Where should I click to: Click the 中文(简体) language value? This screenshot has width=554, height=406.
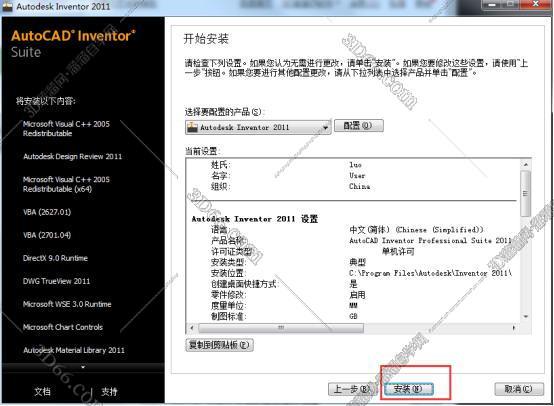416,230
